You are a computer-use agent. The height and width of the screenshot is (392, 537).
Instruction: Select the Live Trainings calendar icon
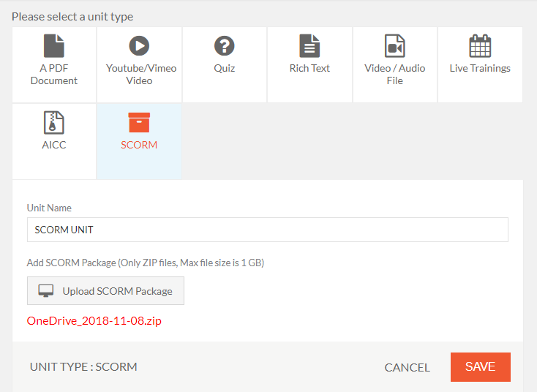[x=480, y=45]
